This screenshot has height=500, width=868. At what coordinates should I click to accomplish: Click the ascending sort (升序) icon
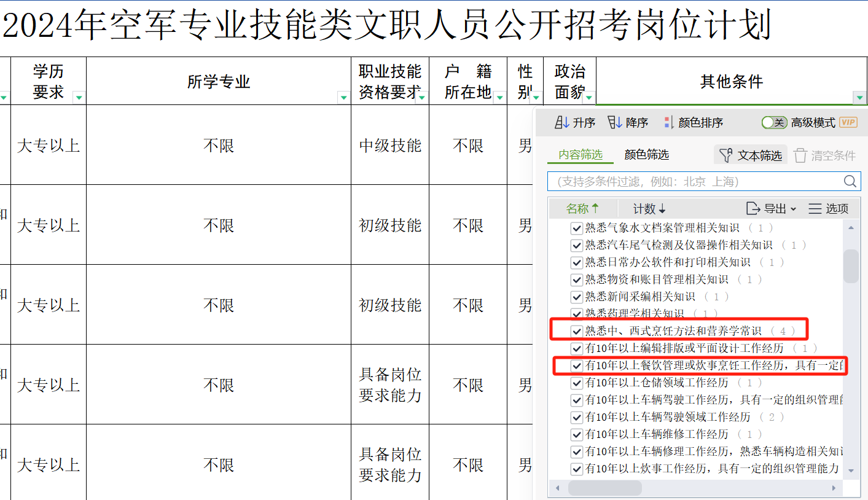click(561, 122)
